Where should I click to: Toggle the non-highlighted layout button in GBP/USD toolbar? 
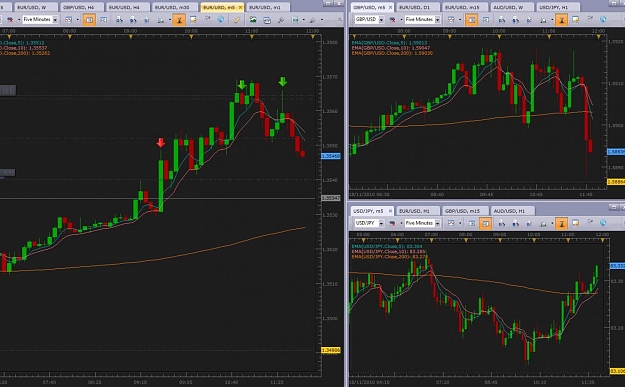pyautogui.click(x=486, y=20)
